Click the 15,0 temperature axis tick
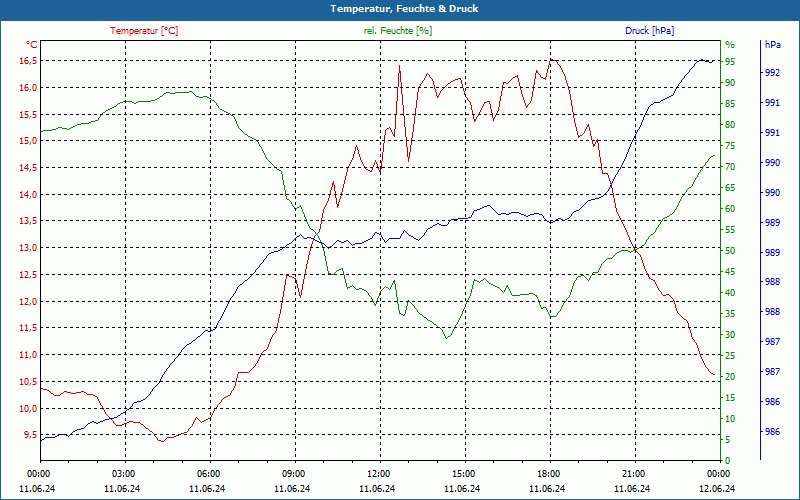 coord(29,141)
